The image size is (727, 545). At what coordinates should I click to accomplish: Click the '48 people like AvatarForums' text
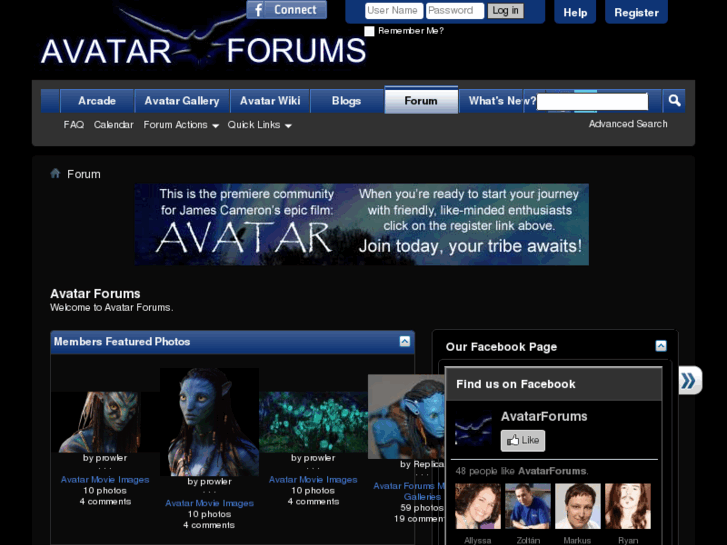click(x=522, y=471)
